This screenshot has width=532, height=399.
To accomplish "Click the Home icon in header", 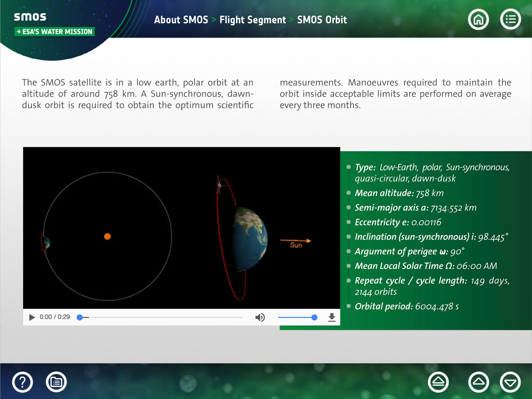I will coord(478,19).
